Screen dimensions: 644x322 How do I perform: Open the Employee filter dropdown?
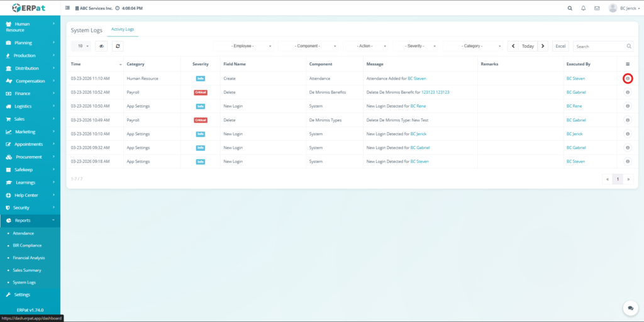tap(244, 46)
